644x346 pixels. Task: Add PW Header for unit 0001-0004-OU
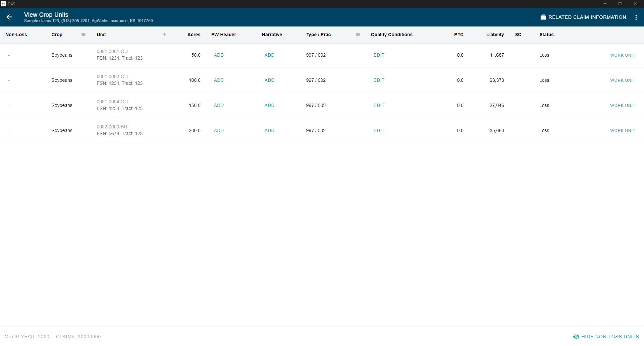pyautogui.click(x=219, y=105)
